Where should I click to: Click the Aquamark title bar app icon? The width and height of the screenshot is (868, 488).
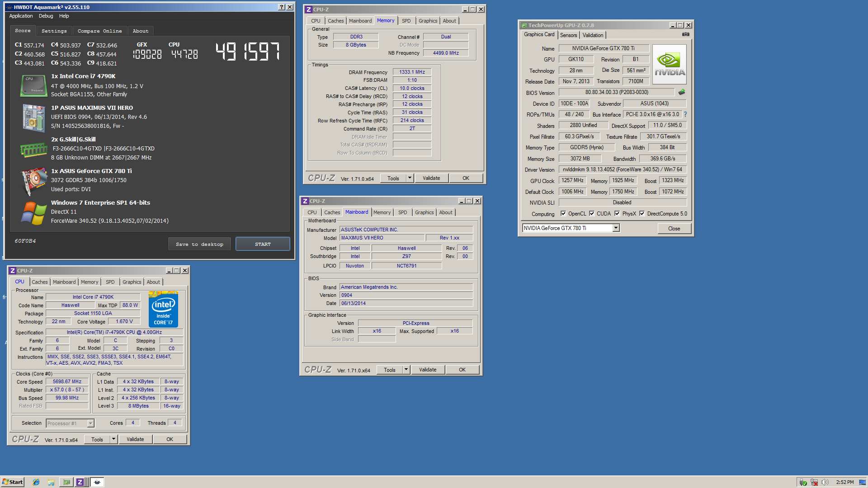[9, 7]
